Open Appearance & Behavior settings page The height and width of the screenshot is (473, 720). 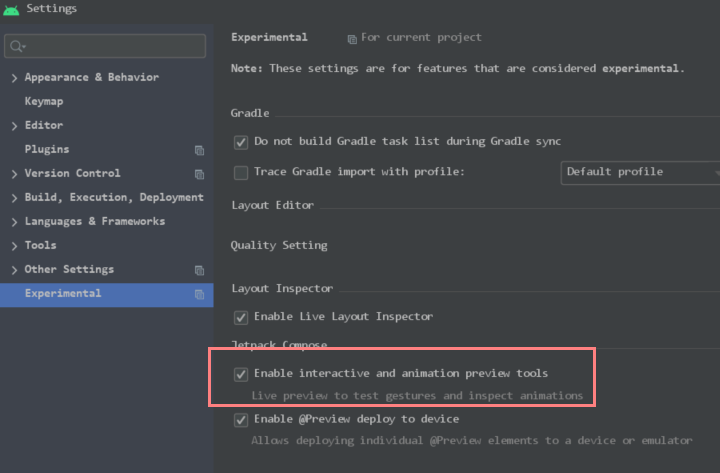pos(92,77)
